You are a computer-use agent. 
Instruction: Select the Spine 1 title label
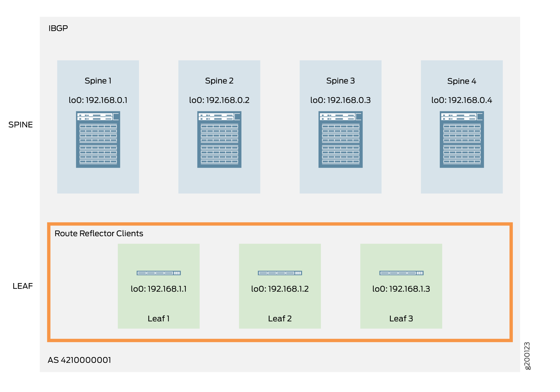click(98, 81)
